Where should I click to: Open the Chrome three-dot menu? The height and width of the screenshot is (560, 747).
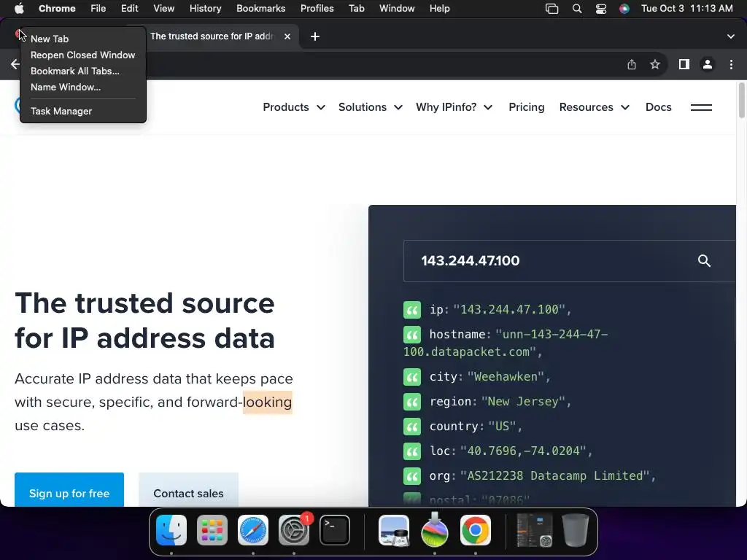[731, 64]
